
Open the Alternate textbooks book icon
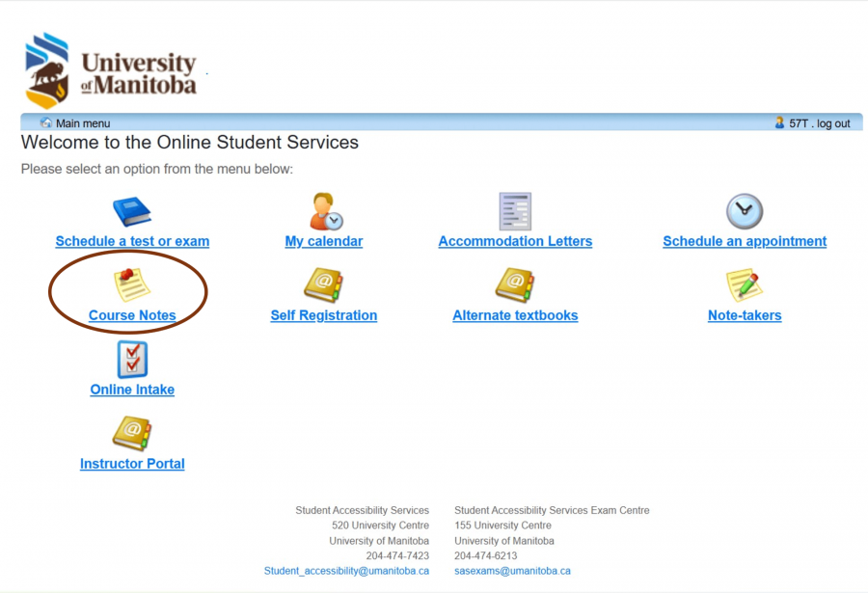coord(515,285)
